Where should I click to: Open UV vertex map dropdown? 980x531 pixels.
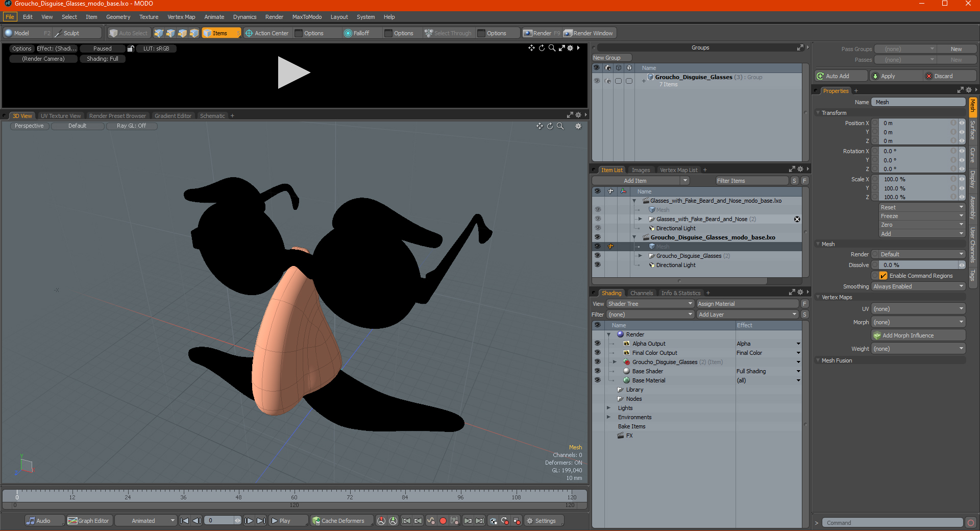918,309
